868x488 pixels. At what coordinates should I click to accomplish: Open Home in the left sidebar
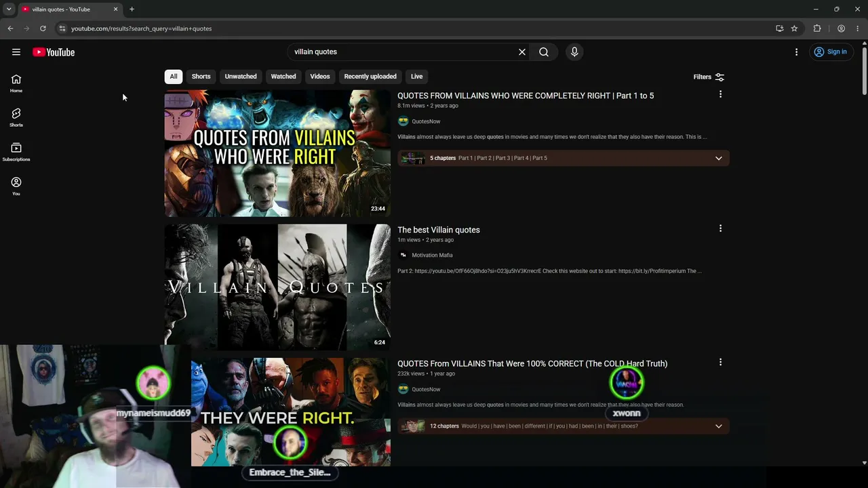coord(16,83)
